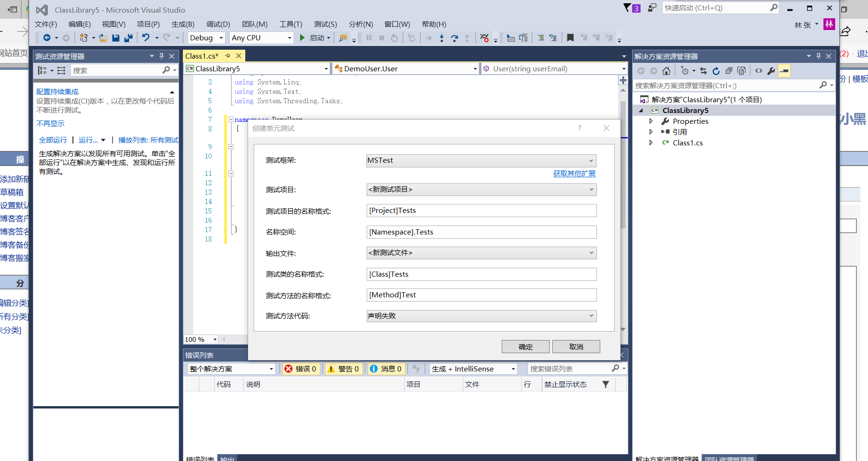Confirm the Create Unit Tests dialog

tap(525, 347)
